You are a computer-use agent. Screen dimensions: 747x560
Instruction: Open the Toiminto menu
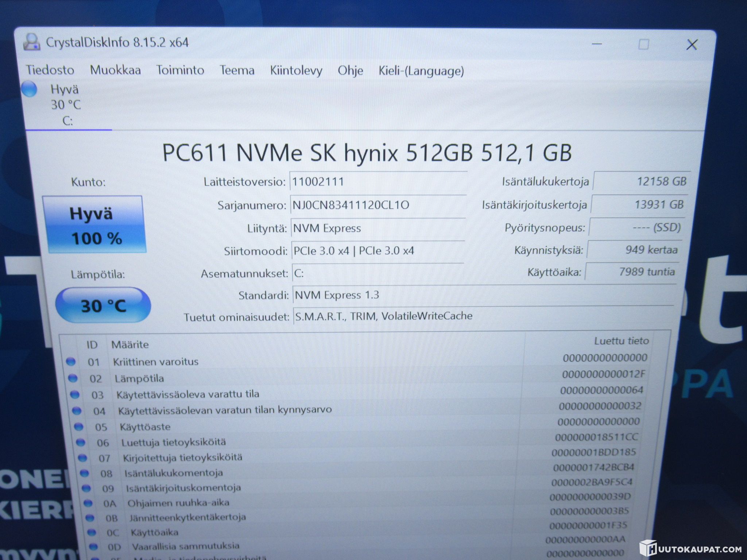point(180,70)
